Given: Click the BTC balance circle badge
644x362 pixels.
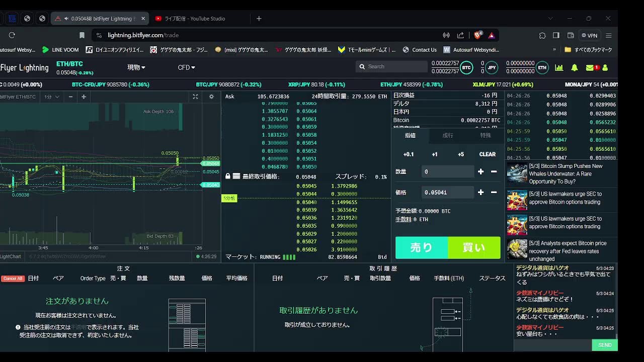Looking at the screenshot, I should 466,67.
